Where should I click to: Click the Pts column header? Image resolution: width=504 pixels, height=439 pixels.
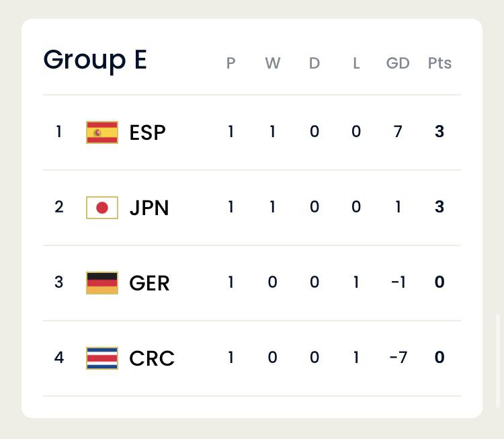[x=439, y=63]
